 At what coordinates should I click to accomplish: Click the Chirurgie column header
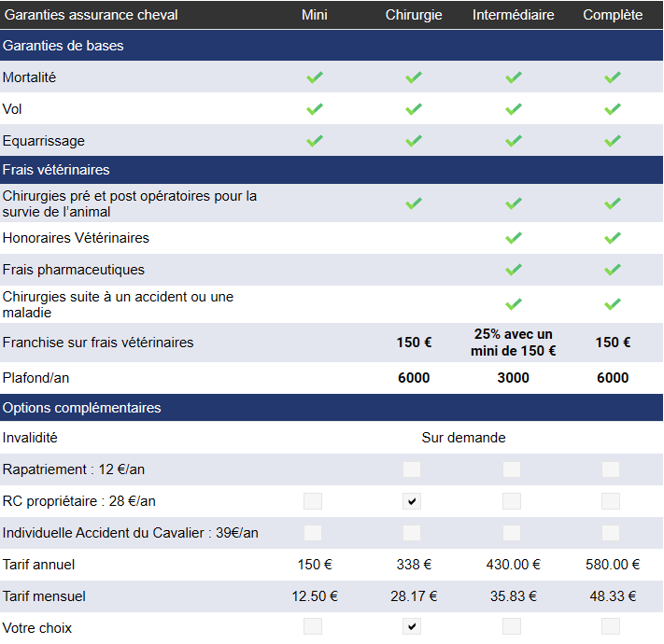(x=414, y=15)
